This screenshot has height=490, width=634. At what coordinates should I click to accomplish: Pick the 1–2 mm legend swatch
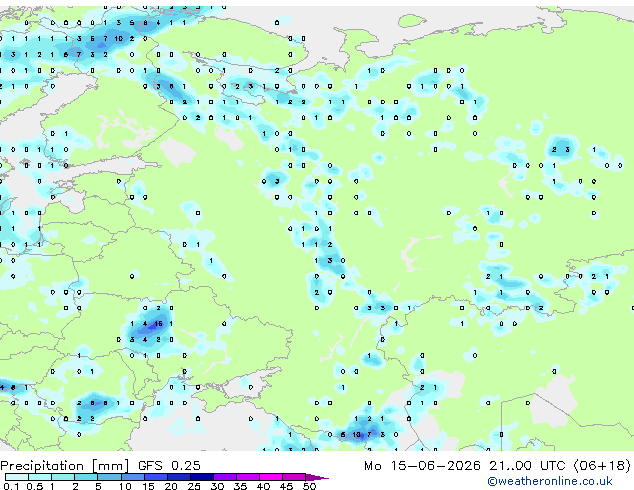point(63,477)
